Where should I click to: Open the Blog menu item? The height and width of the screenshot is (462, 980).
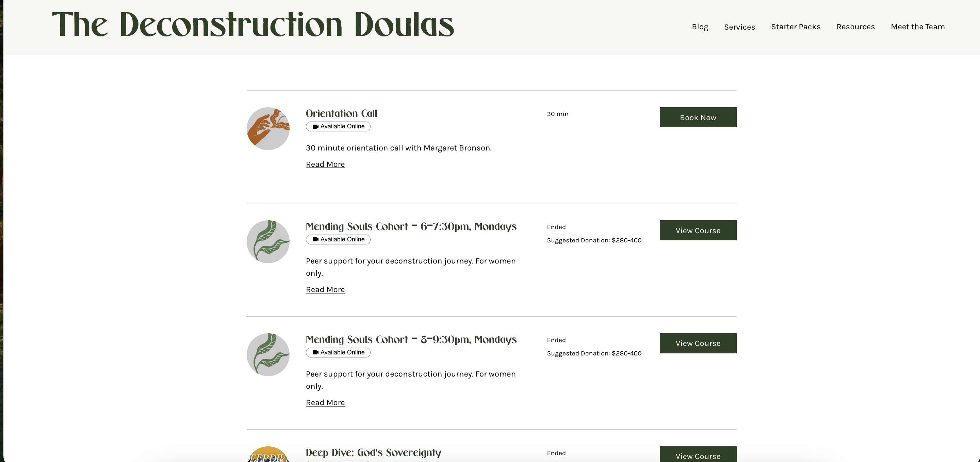tap(700, 27)
